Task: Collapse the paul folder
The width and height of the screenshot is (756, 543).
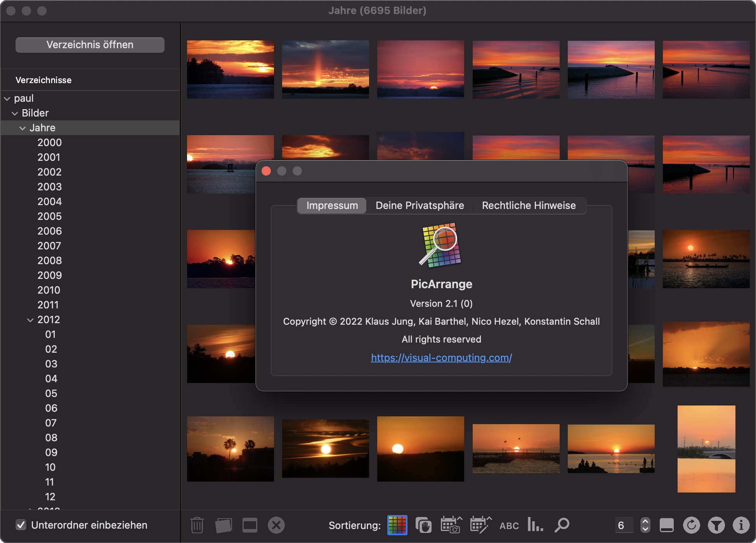Action: click(7, 99)
